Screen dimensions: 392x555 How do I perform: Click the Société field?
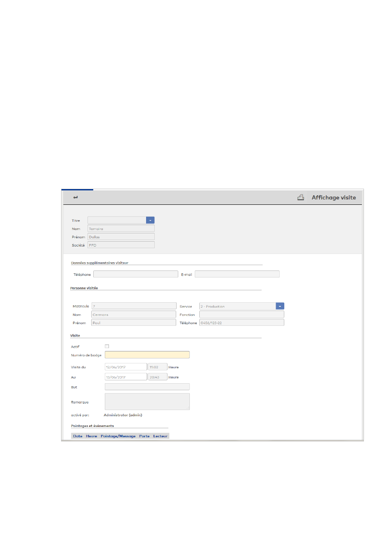[x=121, y=245]
